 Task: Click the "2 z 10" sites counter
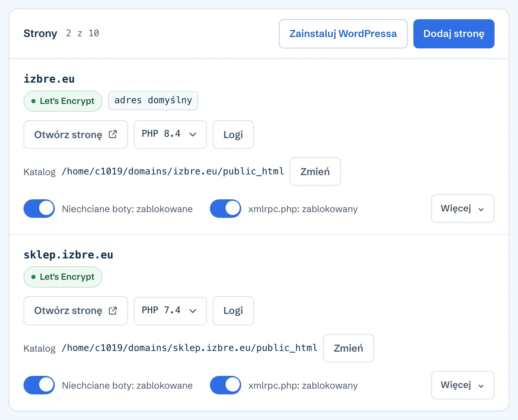tap(83, 33)
